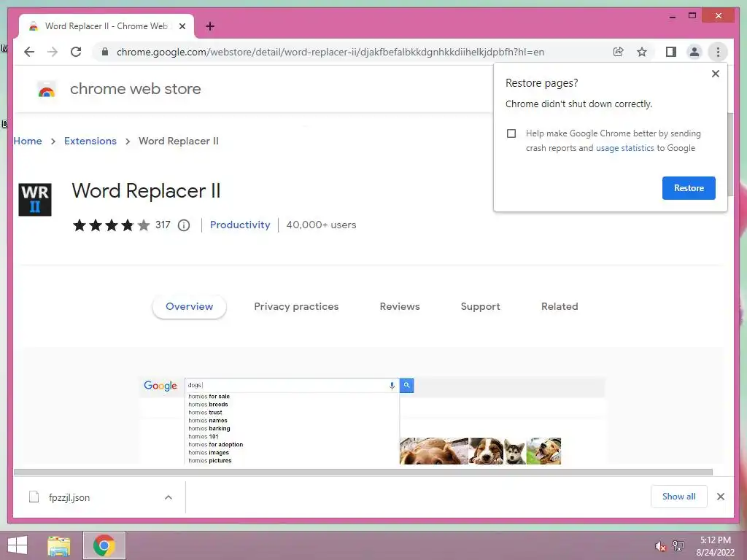Click the vertical page scrollbar
Viewport: 747px width, 560px height.
730,155
